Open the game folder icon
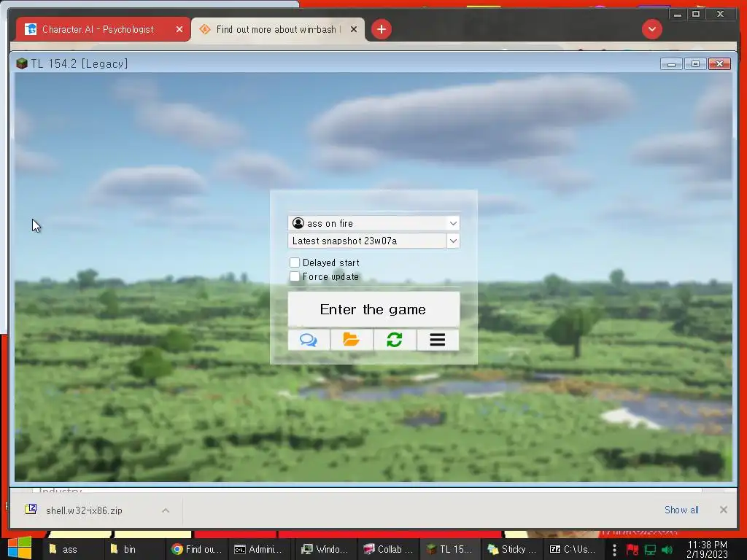747x560 pixels. coord(352,340)
